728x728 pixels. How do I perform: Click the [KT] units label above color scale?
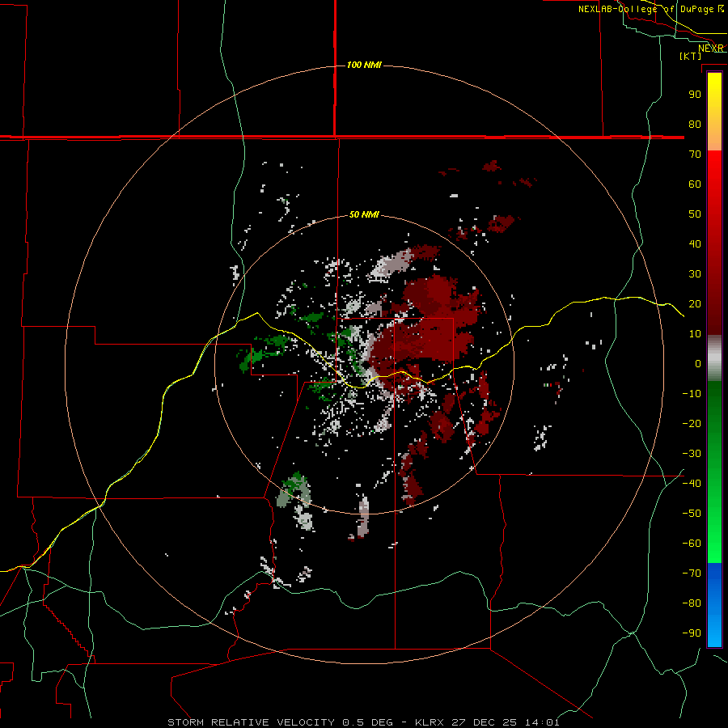point(691,56)
